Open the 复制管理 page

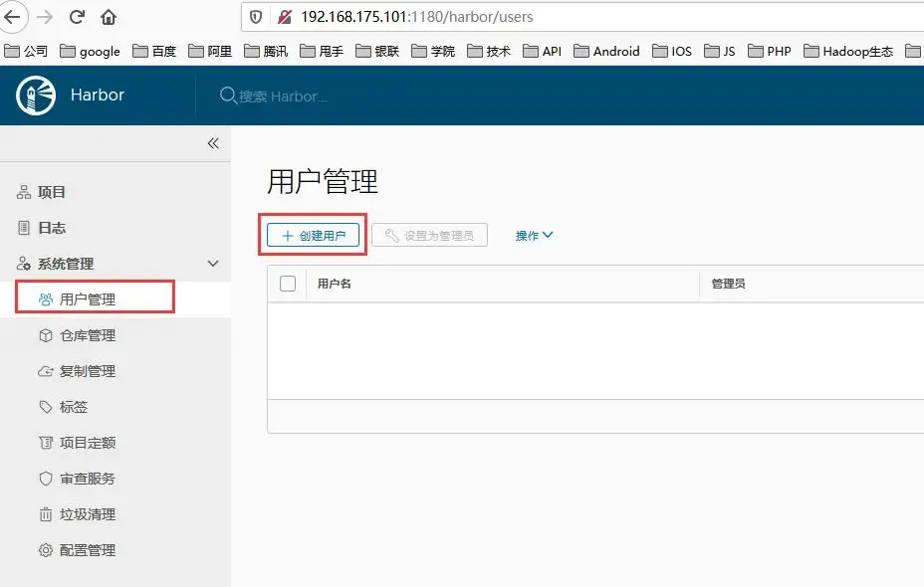pos(88,371)
